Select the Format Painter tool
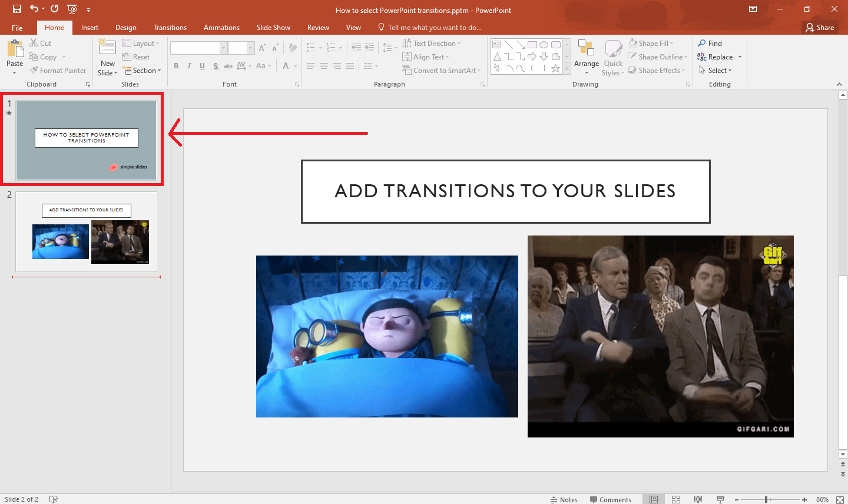 pos(58,70)
